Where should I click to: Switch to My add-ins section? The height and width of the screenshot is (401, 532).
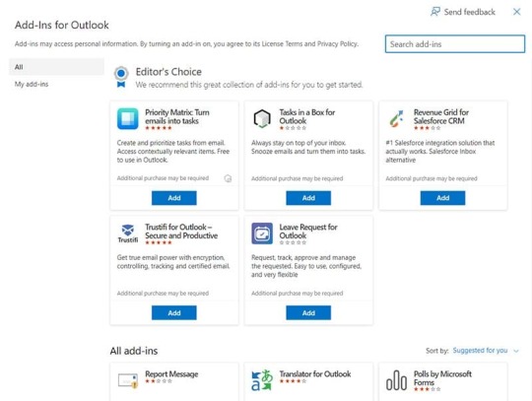pyautogui.click(x=32, y=84)
